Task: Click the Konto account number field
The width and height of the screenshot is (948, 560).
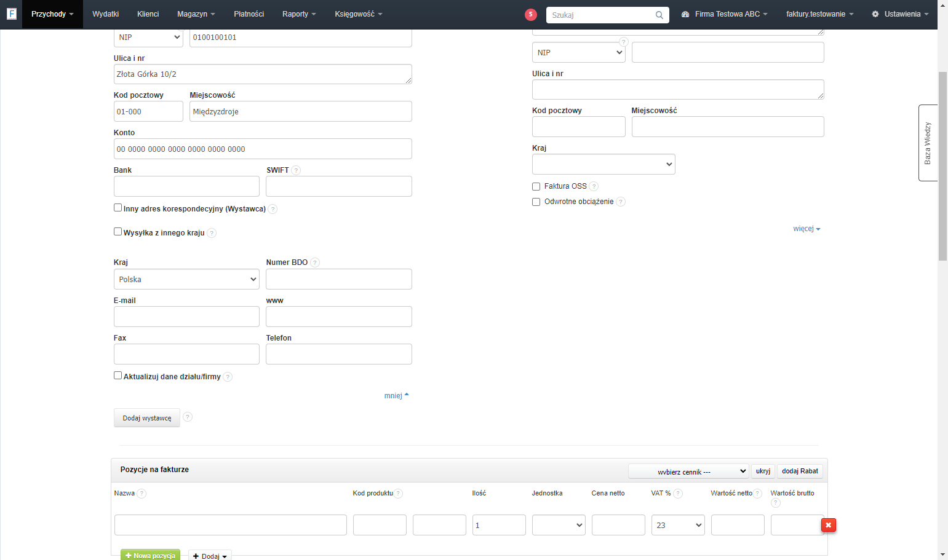Action: pos(263,149)
